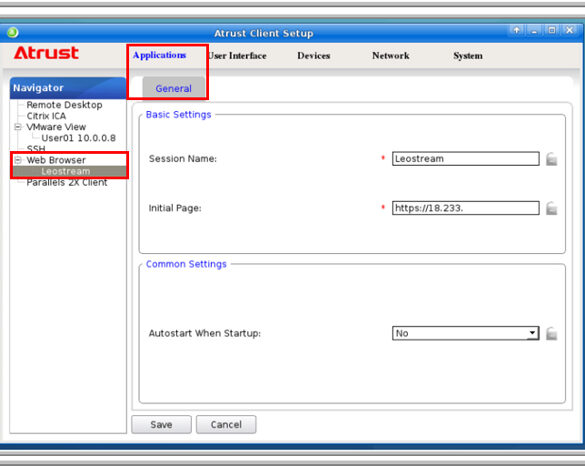
Task: Click lock icon beside Session Name field
Action: pyautogui.click(x=551, y=159)
